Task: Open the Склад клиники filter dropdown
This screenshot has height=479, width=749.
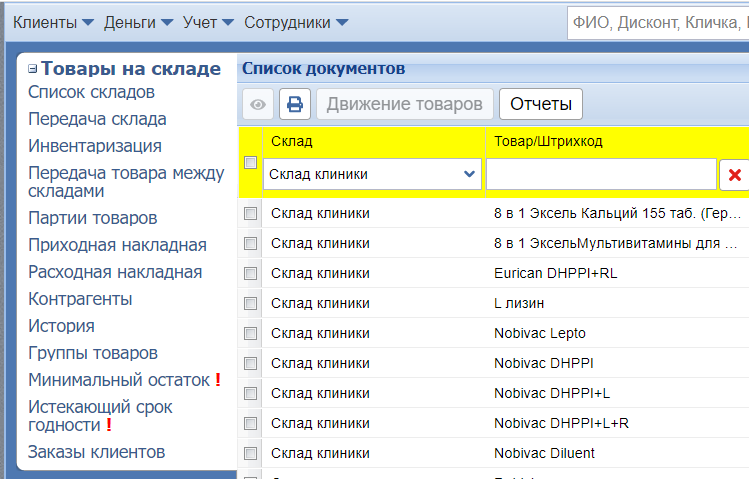Action: (x=372, y=174)
